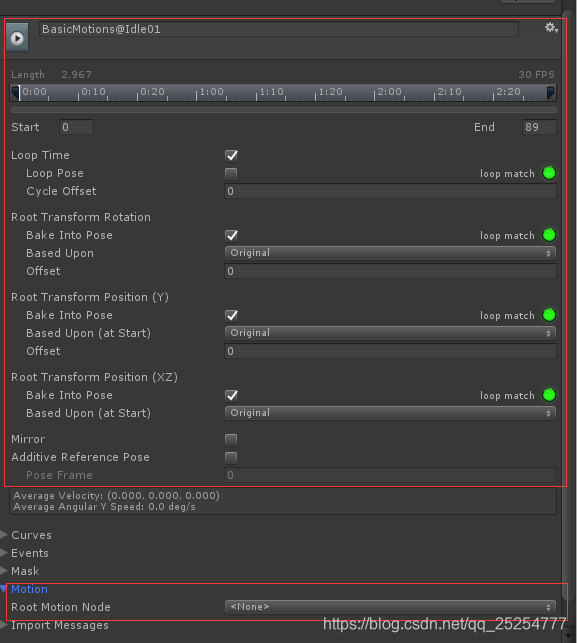Click Root Transform Position (XZ) loop match light
Screen dimensions: 577x643
549,395
